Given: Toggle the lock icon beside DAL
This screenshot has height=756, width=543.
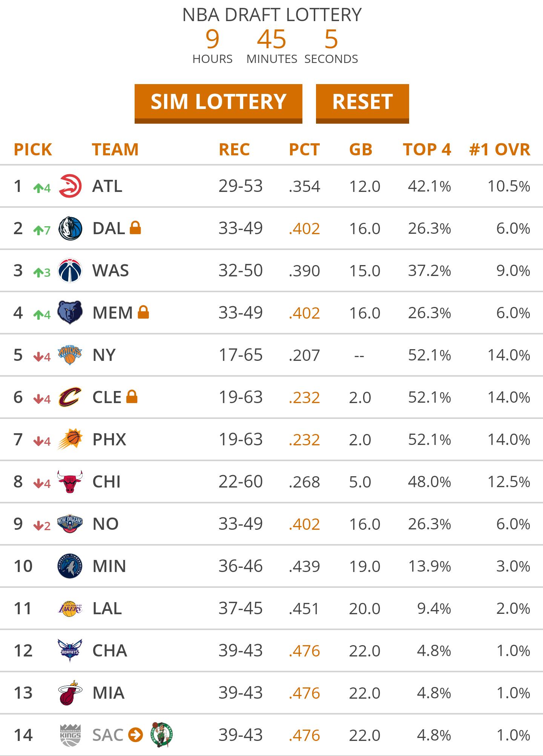Looking at the screenshot, I should pyautogui.click(x=135, y=228).
